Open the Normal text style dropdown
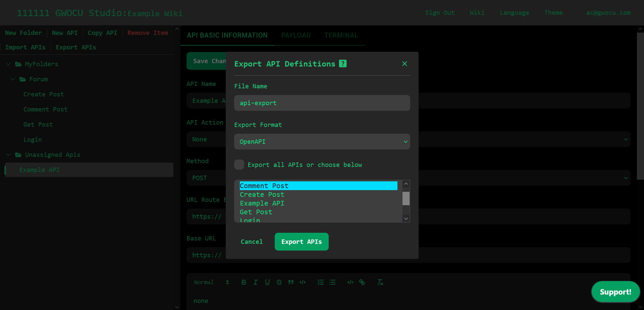Viewport: 644px width, 310px height. point(211,282)
